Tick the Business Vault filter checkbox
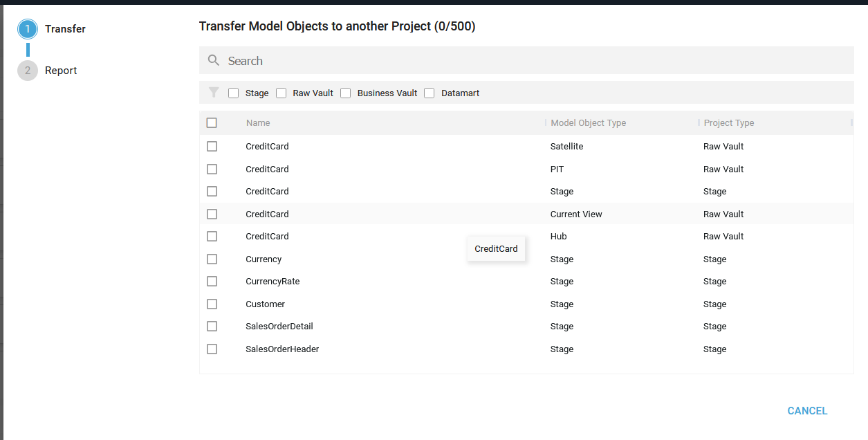868x440 pixels. tap(346, 93)
